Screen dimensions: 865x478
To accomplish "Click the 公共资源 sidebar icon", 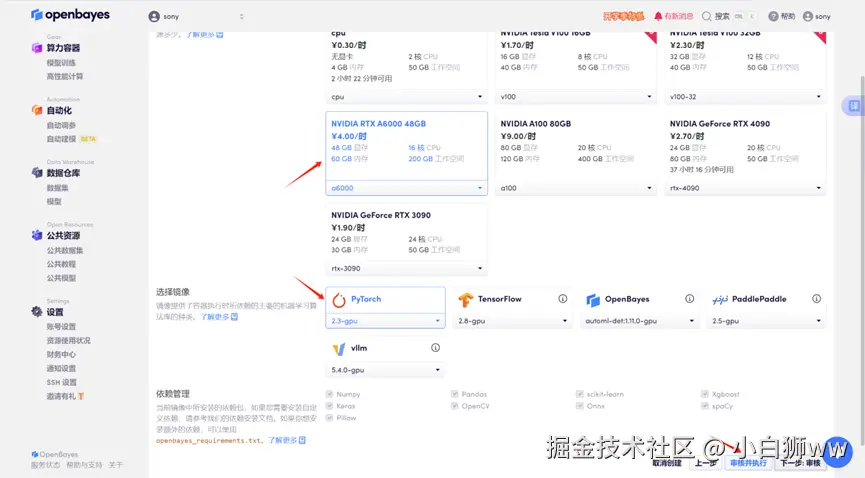I will (36, 235).
